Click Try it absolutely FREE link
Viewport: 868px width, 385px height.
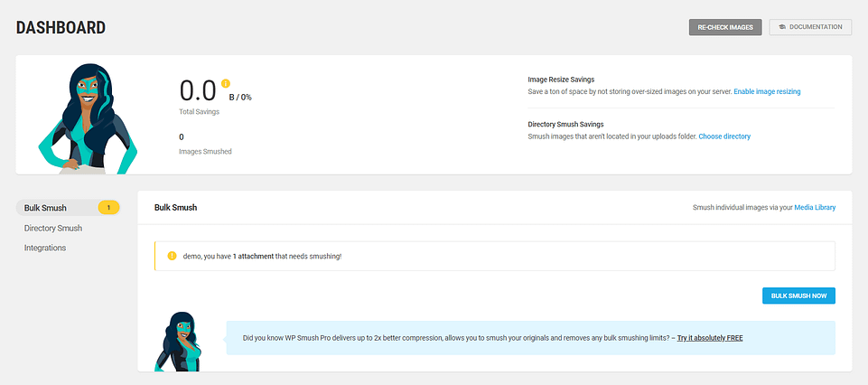point(710,338)
